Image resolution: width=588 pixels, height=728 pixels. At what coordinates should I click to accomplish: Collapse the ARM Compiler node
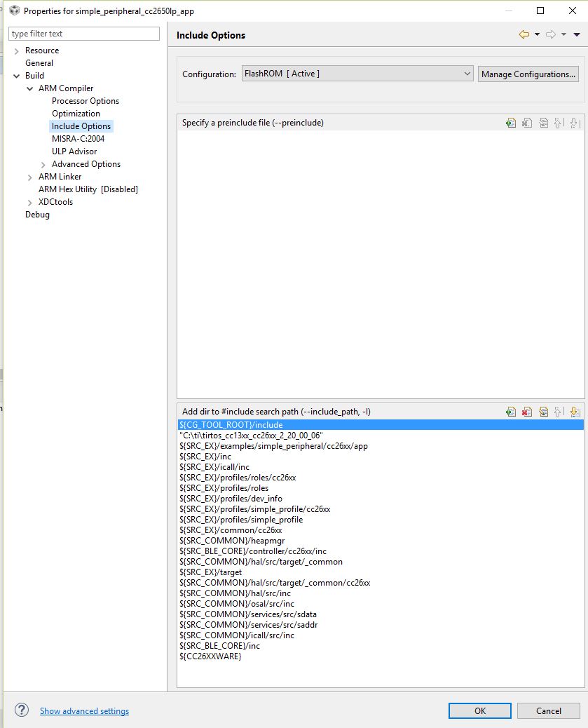pyautogui.click(x=30, y=88)
